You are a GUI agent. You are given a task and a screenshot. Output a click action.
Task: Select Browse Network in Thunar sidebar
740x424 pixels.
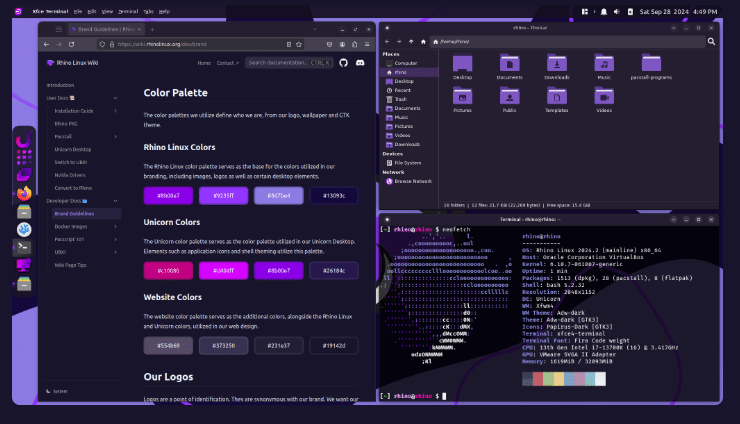pos(413,181)
